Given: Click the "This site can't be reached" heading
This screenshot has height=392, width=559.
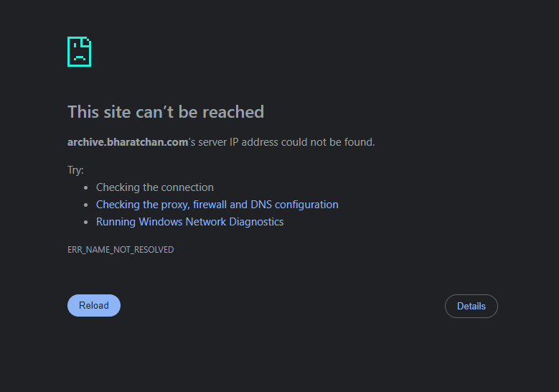Looking at the screenshot, I should tap(166, 112).
